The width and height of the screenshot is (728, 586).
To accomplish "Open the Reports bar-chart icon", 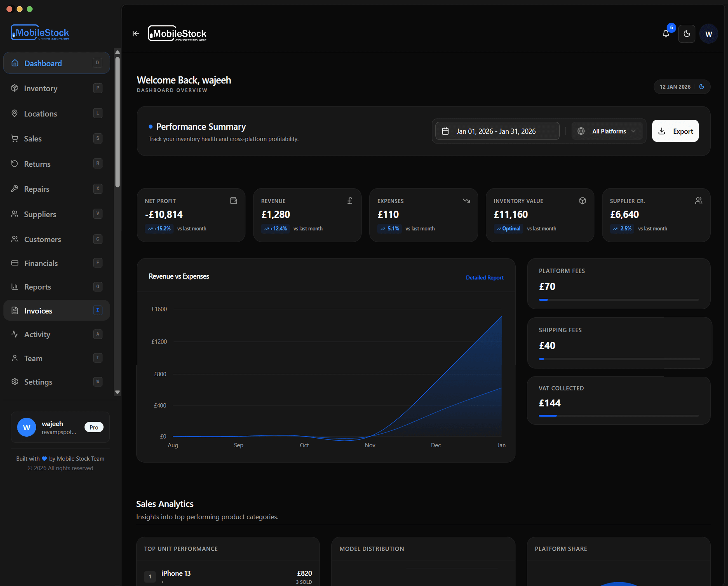I will [x=15, y=287].
